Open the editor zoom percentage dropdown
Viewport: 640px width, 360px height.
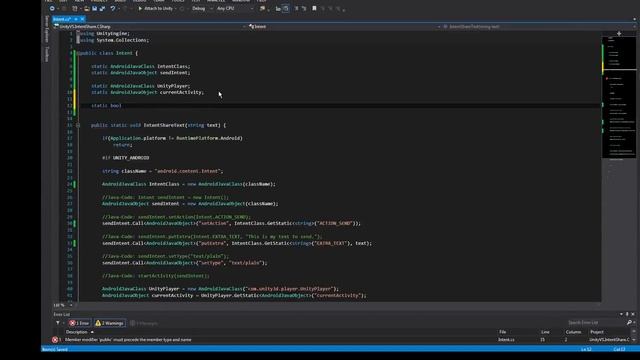click(x=63, y=305)
